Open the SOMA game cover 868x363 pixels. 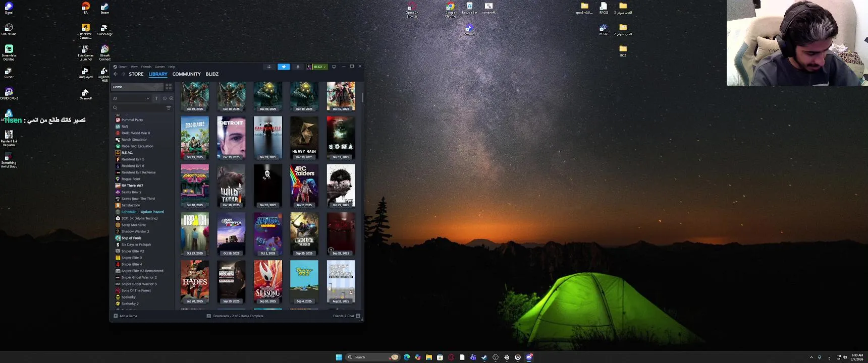point(341,138)
